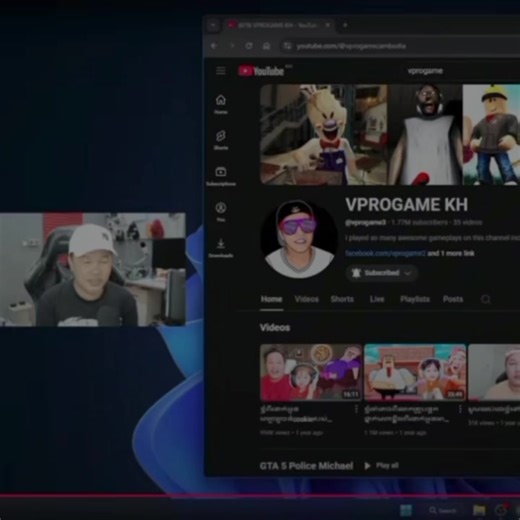This screenshot has width=520, height=520.
Task: Click the YouTube search box with vprogame
Action: pos(426,71)
